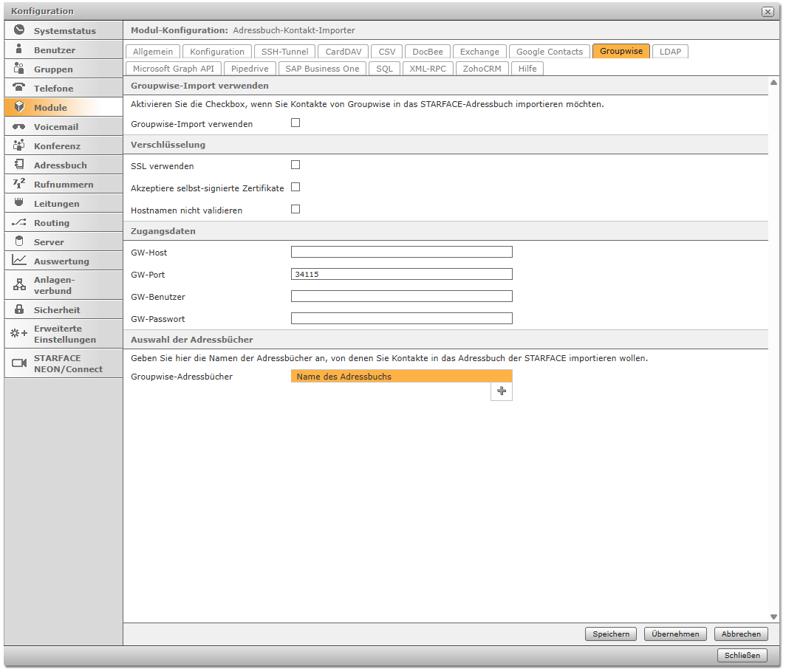Screen dimensions: 786x672
Task: Click the Sicherheit padlock icon
Action: (19, 310)
